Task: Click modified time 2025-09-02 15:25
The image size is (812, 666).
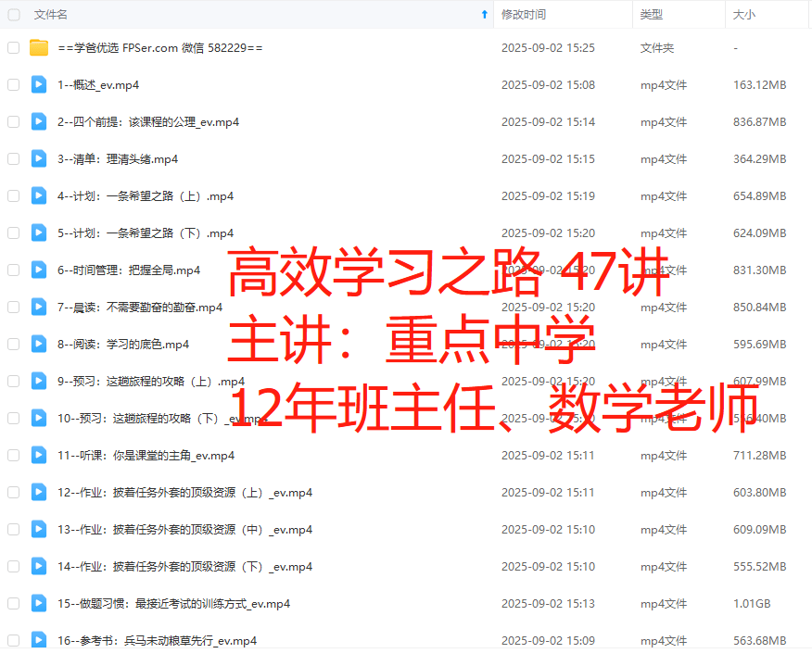Action: pos(548,47)
